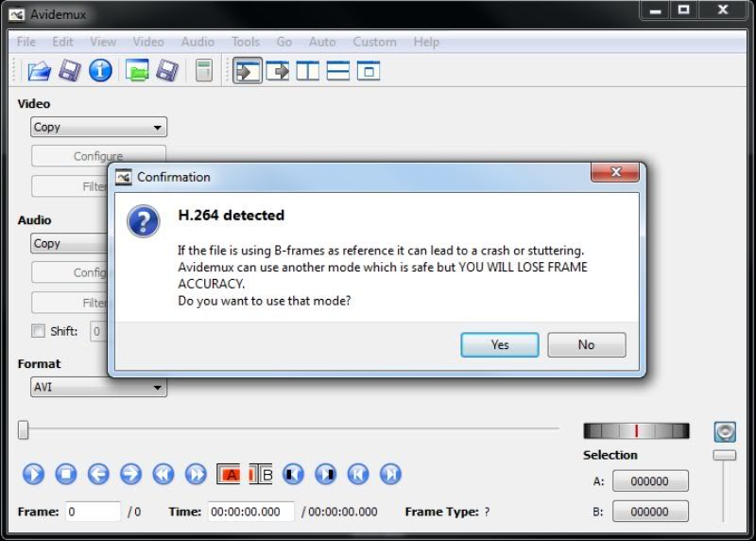The height and width of the screenshot is (541, 756).
Task: Click the Stop button
Action: click(x=66, y=474)
